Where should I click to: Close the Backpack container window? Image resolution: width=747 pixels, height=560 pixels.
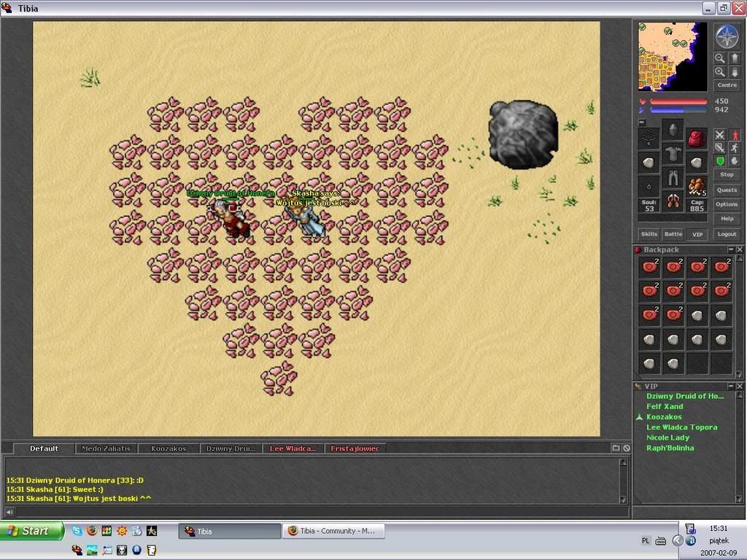click(x=740, y=249)
